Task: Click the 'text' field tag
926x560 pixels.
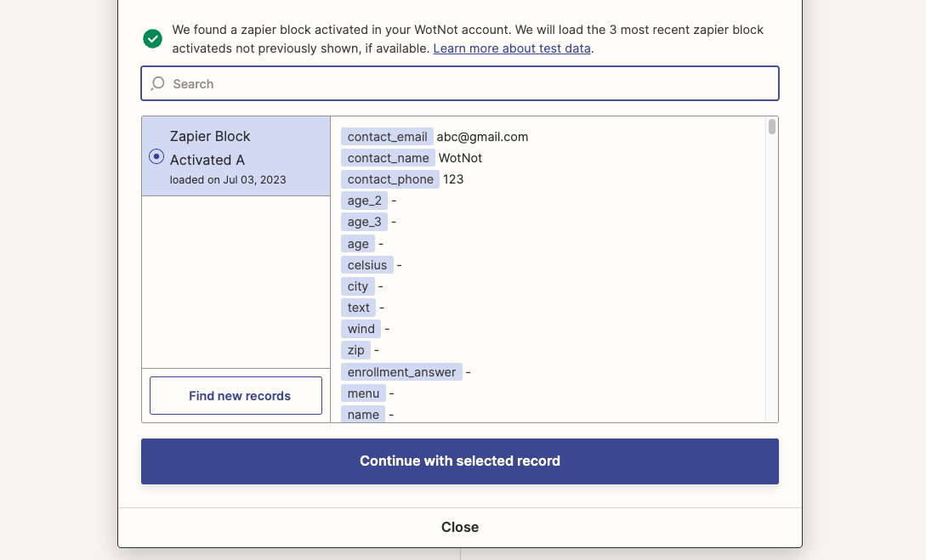Action: pyautogui.click(x=359, y=308)
